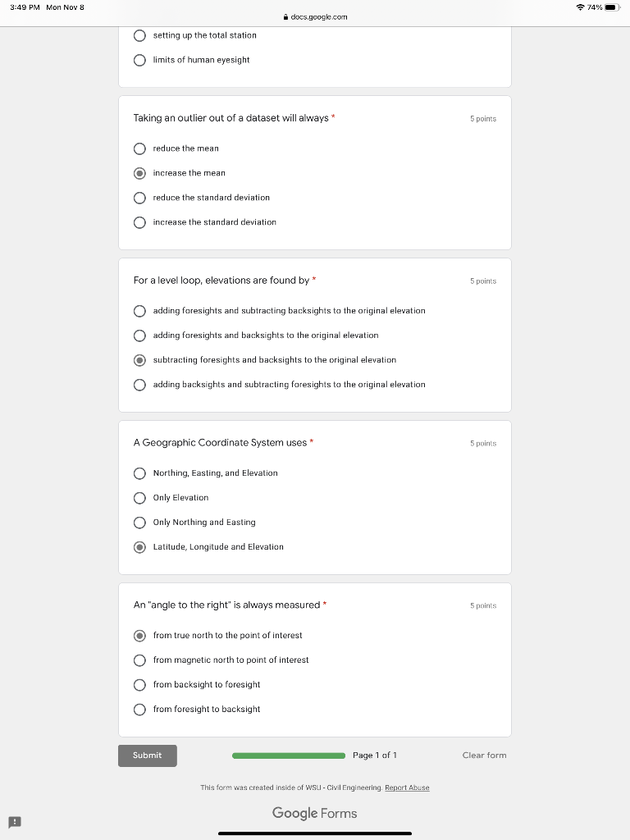Click the report problem feedback icon
This screenshot has height=840, width=630.
[14, 821]
